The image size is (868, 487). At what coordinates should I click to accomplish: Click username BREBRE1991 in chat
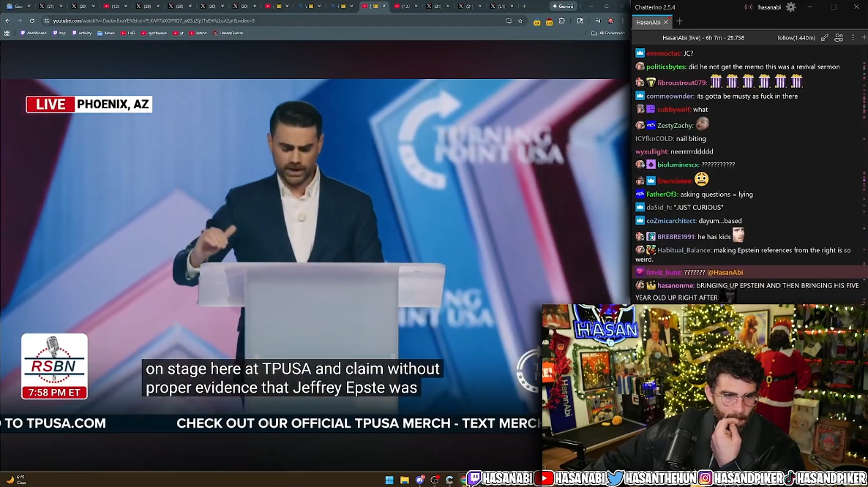click(x=676, y=237)
